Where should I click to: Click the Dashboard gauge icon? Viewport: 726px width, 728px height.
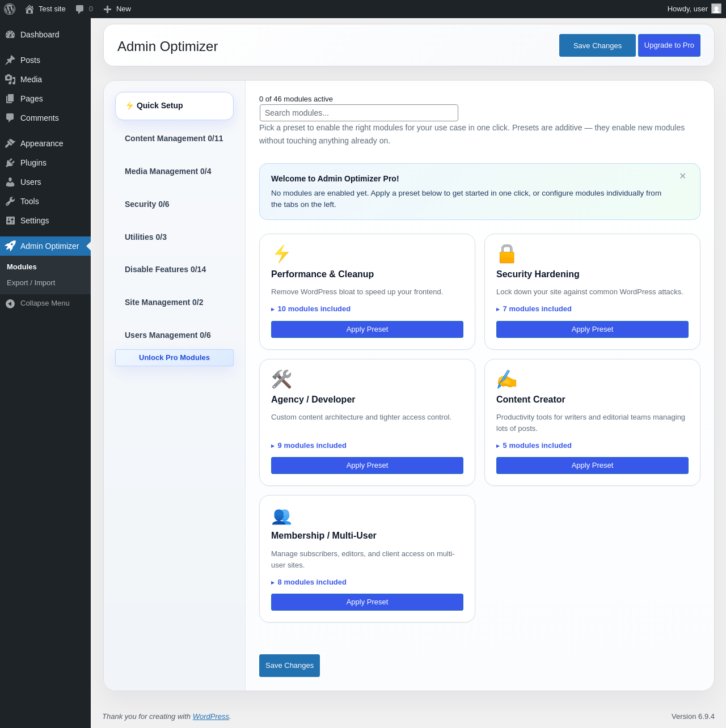click(x=10, y=35)
